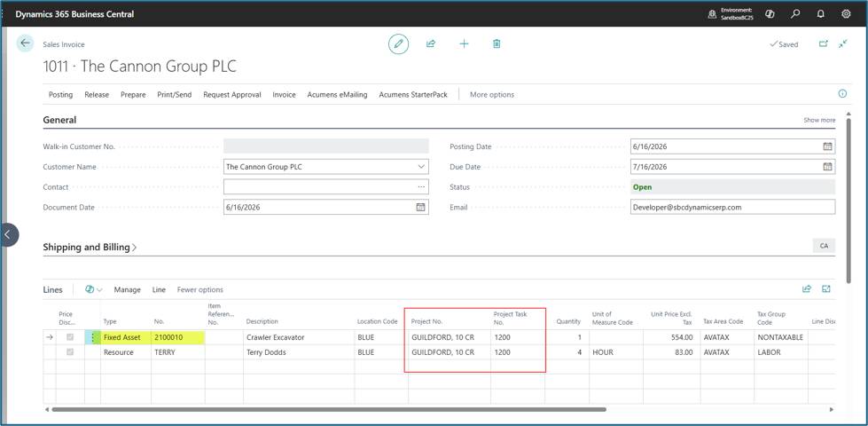Click the Dynamics 365 Business Central title
The width and height of the screenshot is (868, 426).
click(74, 14)
